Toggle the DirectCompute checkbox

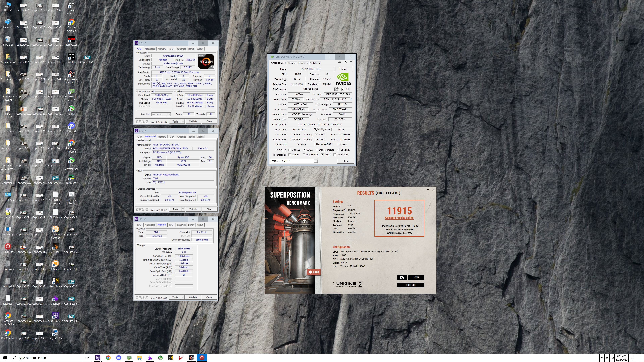[x=317, y=150]
